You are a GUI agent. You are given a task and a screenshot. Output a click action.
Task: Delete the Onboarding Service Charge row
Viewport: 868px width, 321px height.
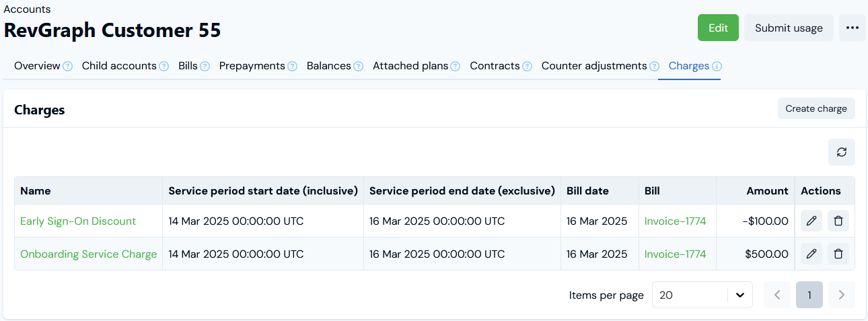pyautogui.click(x=838, y=254)
